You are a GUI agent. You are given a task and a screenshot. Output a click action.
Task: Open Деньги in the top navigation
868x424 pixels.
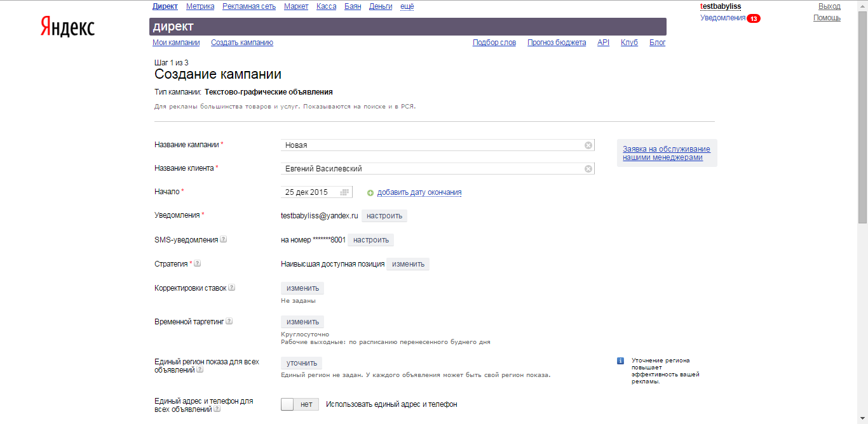[381, 6]
